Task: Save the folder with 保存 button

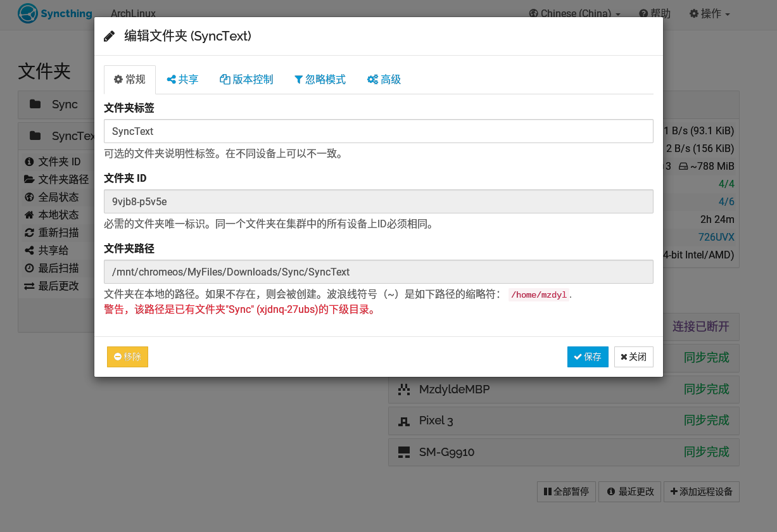Action: [x=588, y=357]
